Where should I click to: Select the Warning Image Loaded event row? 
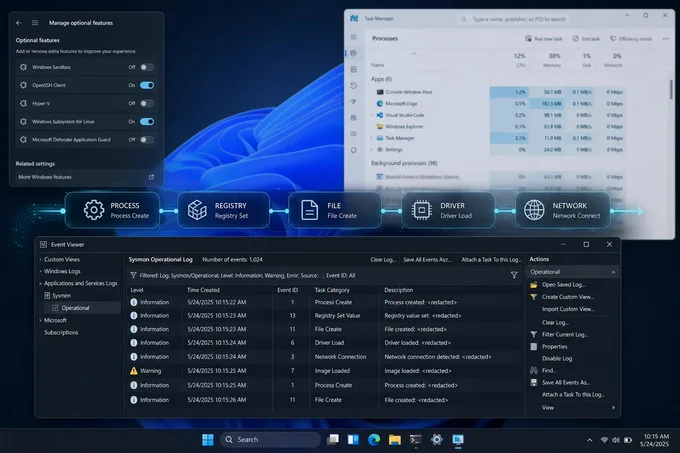(325, 371)
